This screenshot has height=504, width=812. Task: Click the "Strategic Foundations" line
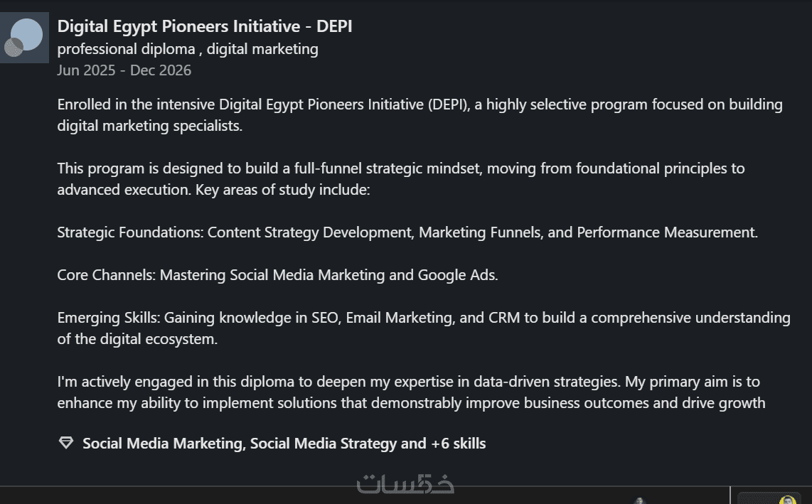tap(407, 232)
